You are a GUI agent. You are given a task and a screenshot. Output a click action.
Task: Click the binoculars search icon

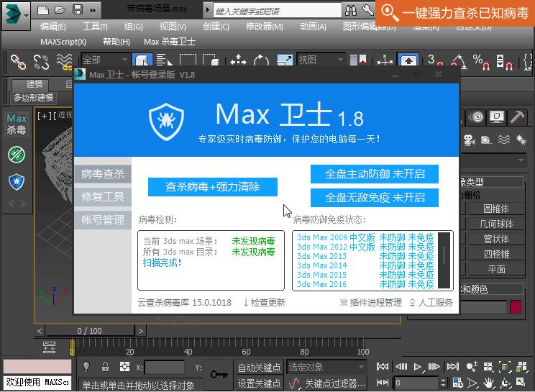click(351, 11)
